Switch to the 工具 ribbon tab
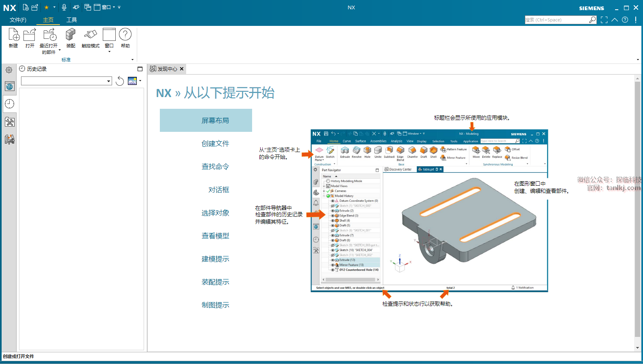Screen dimensions: 643x364 click(x=72, y=20)
